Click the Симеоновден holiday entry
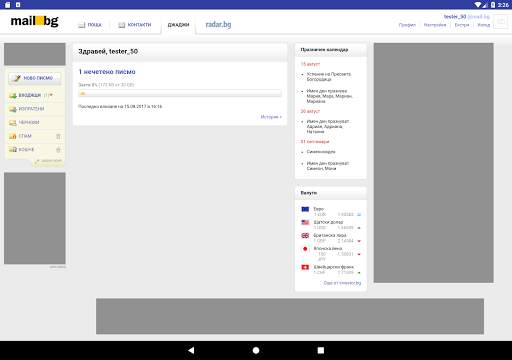The image size is (512, 360). pos(321,152)
